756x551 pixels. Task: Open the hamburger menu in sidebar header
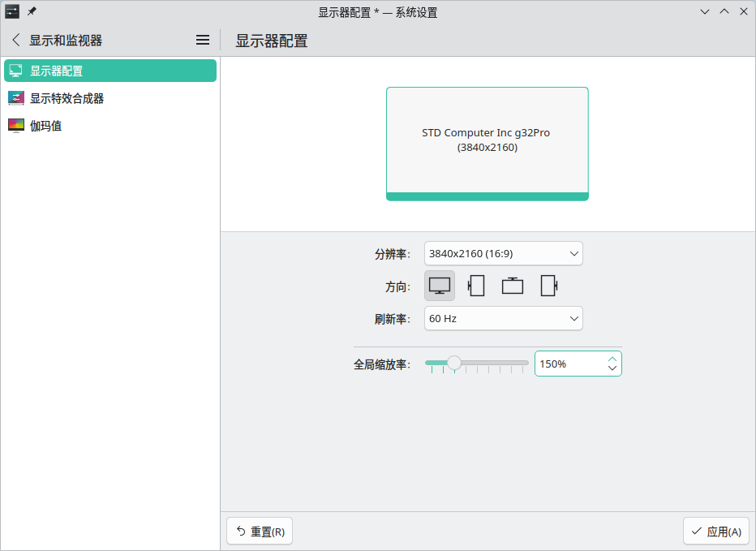tap(203, 40)
